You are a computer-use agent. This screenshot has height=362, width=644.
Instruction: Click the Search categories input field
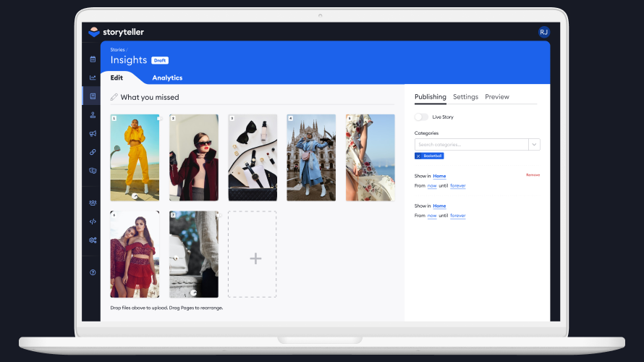471,145
